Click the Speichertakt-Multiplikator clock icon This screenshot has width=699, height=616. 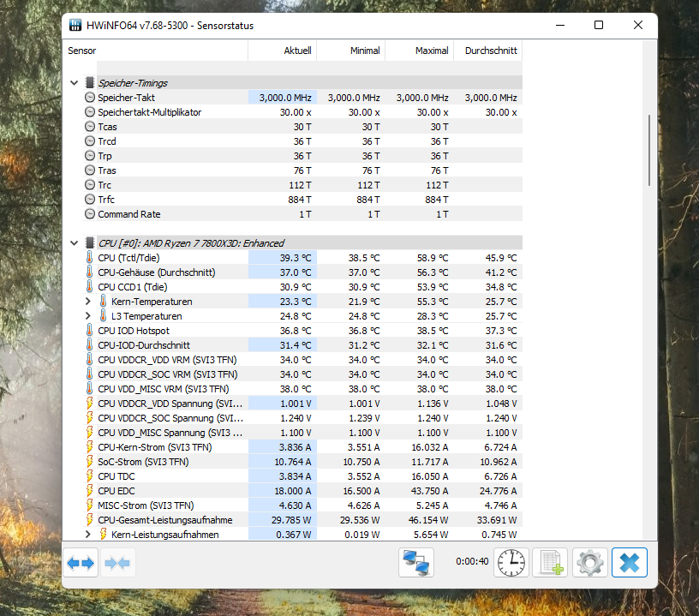(x=90, y=112)
